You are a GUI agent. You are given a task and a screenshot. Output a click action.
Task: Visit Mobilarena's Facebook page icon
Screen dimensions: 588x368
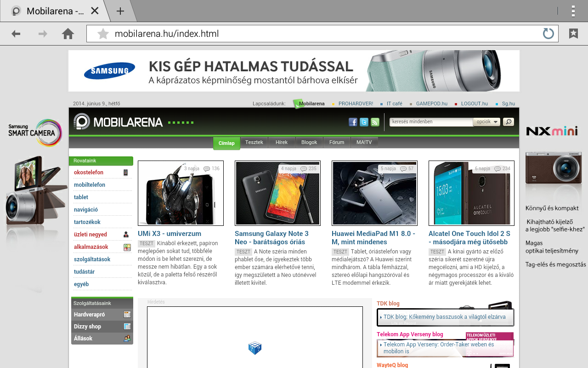click(x=353, y=122)
